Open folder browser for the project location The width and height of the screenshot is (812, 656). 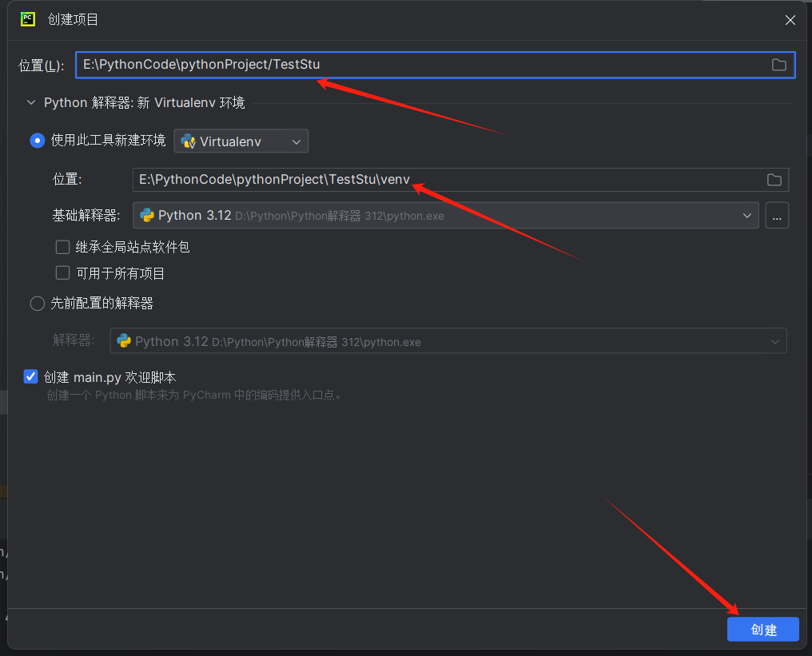click(x=779, y=65)
